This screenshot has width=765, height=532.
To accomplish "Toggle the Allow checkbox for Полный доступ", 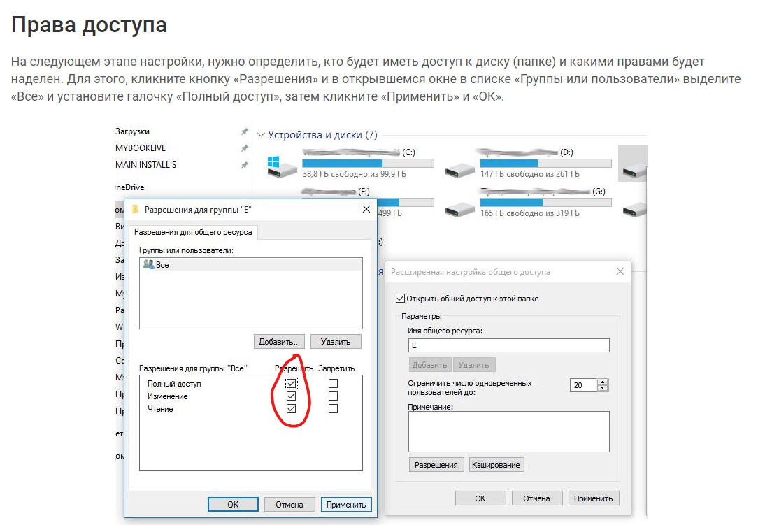I will coord(292,384).
